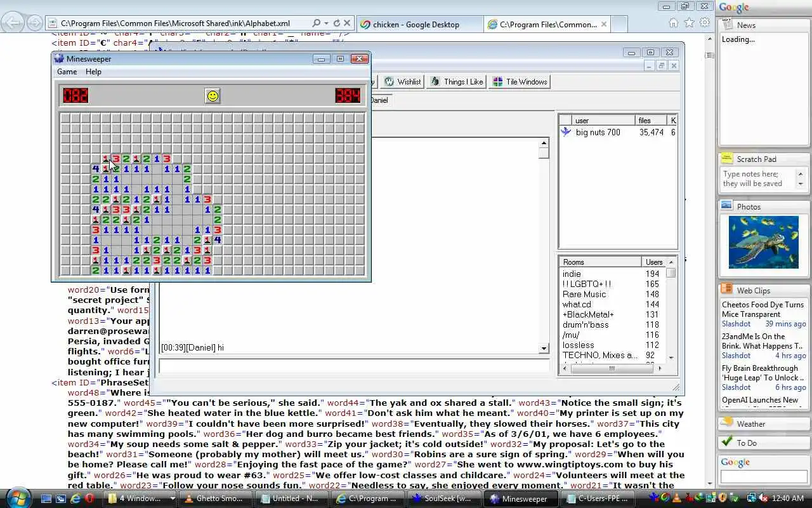
Task: Open the IE favorites star
Action: [690, 23]
